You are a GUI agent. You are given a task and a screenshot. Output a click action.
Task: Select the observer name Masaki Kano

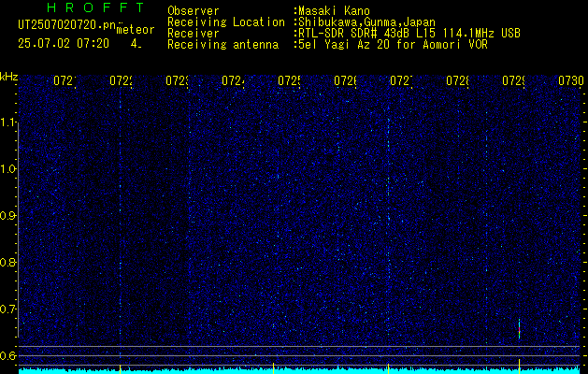tap(334, 10)
